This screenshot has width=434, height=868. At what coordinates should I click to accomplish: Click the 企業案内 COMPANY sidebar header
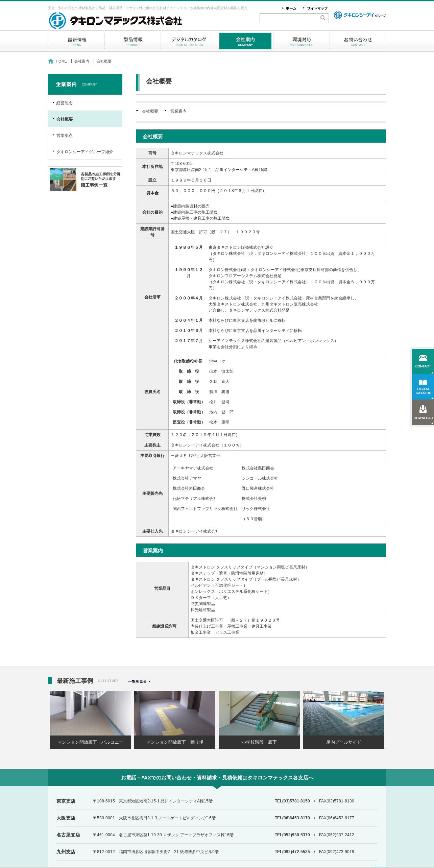(x=85, y=84)
